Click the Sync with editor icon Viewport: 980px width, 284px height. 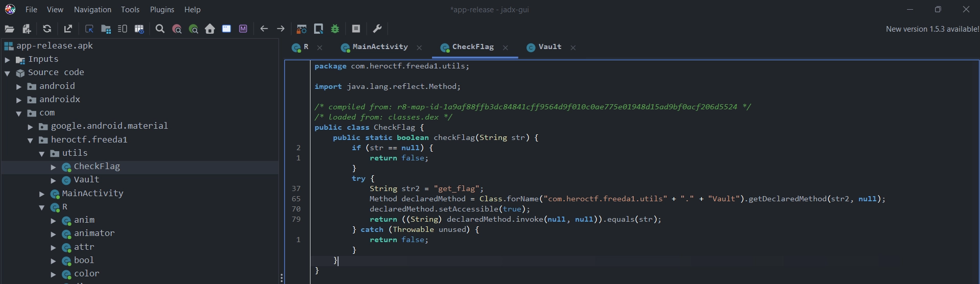pyautogui.click(x=89, y=29)
